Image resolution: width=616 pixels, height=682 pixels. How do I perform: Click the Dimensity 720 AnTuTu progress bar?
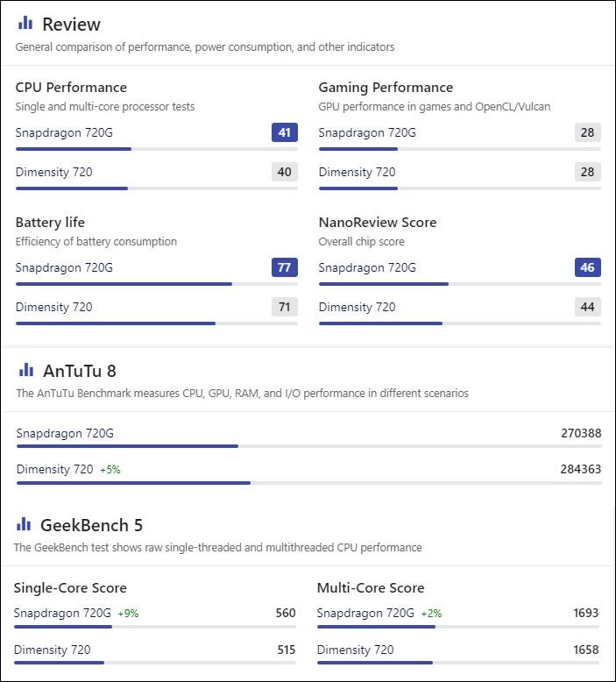[309, 483]
